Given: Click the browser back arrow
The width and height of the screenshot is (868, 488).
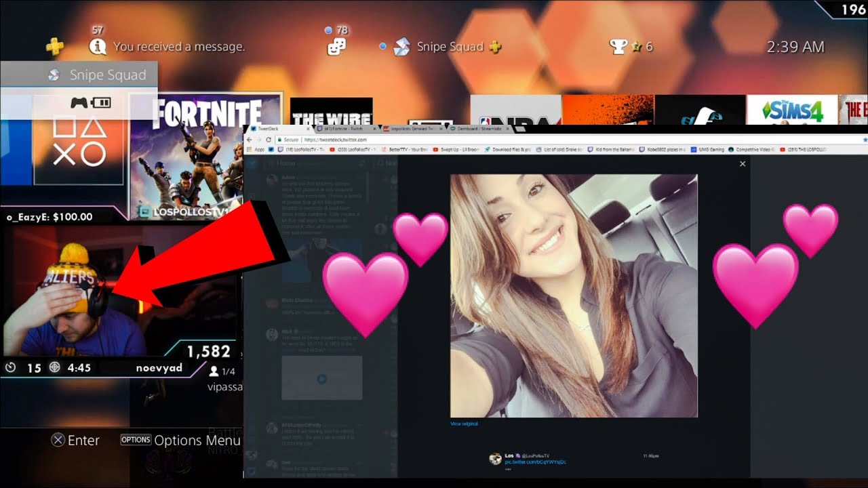Looking at the screenshot, I should coord(249,140).
